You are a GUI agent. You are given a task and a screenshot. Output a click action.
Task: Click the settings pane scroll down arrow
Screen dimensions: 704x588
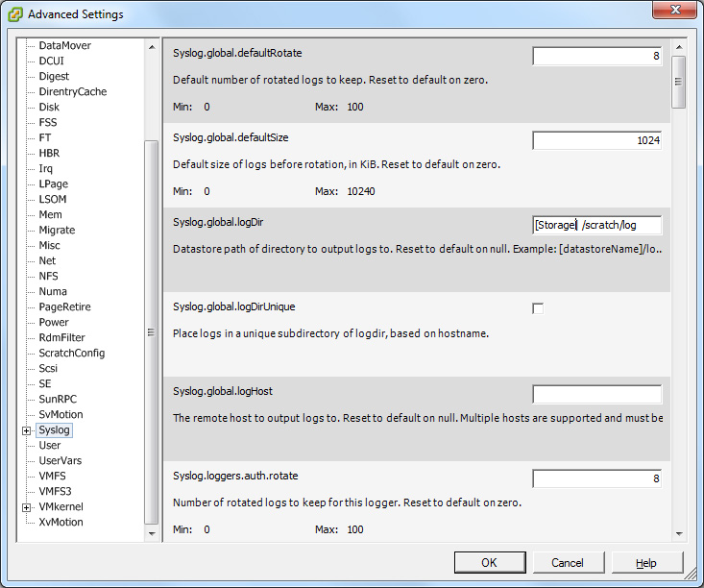(x=679, y=533)
